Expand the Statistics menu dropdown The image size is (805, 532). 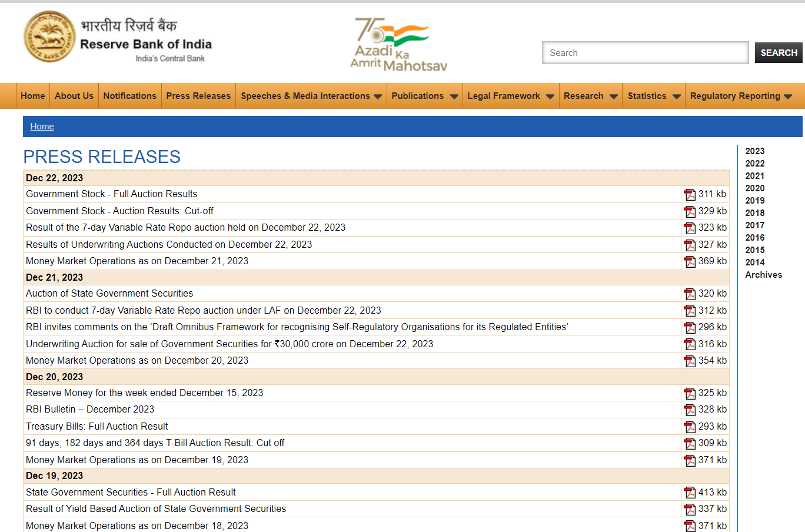(654, 96)
